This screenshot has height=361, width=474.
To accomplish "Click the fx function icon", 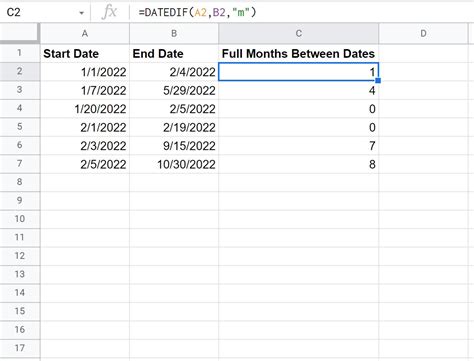I will click(110, 12).
